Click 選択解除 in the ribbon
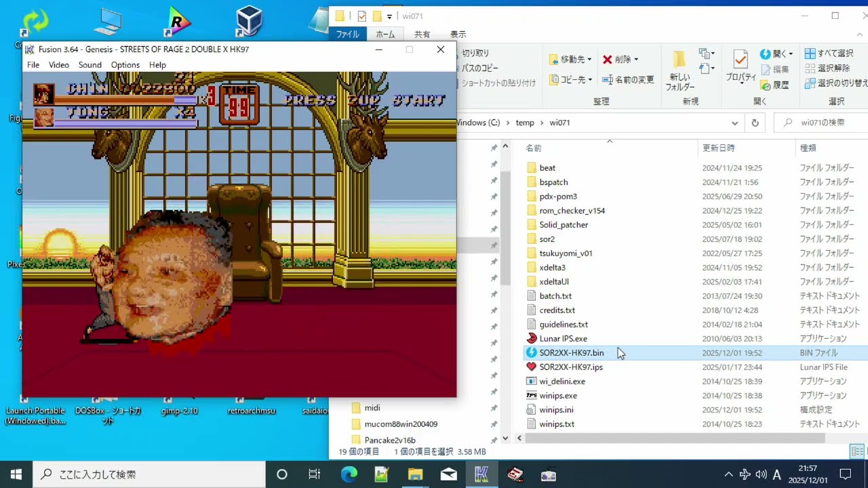The height and width of the screenshot is (488, 868). coord(827,68)
